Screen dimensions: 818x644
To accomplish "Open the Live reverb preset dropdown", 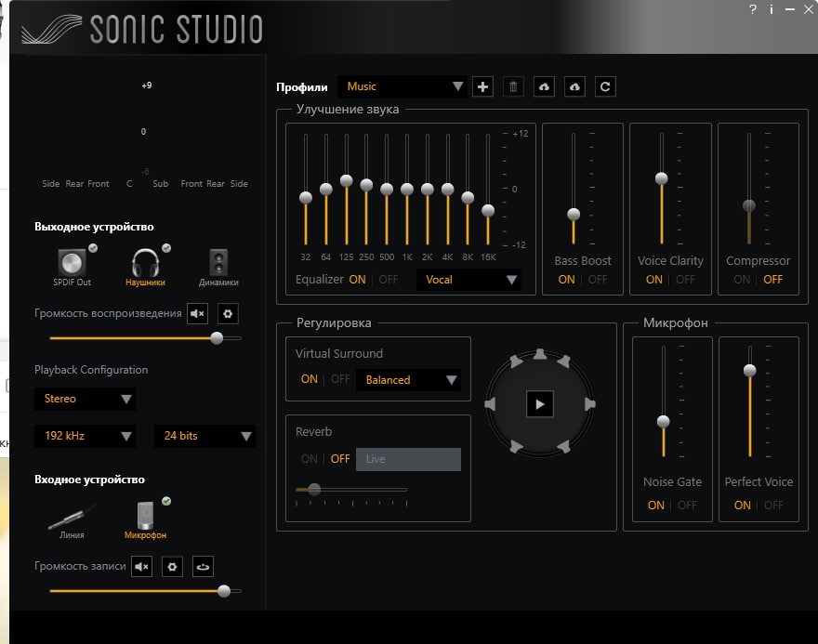I will (408, 459).
